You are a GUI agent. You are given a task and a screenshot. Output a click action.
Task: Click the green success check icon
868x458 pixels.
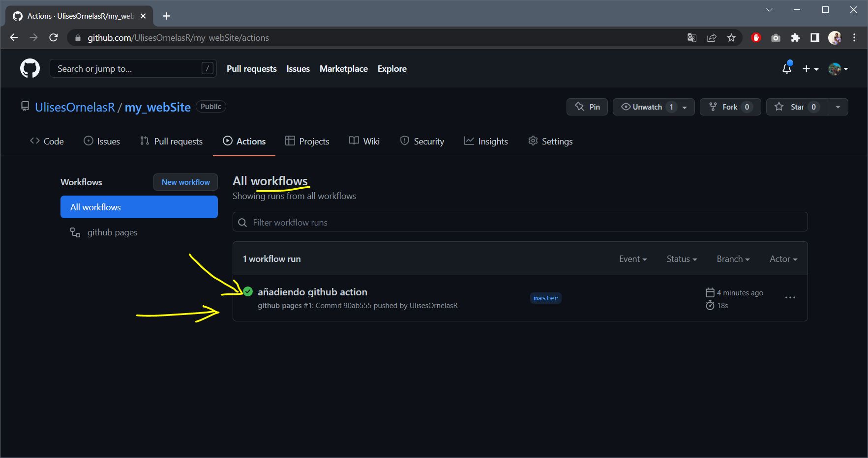click(x=248, y=292)
